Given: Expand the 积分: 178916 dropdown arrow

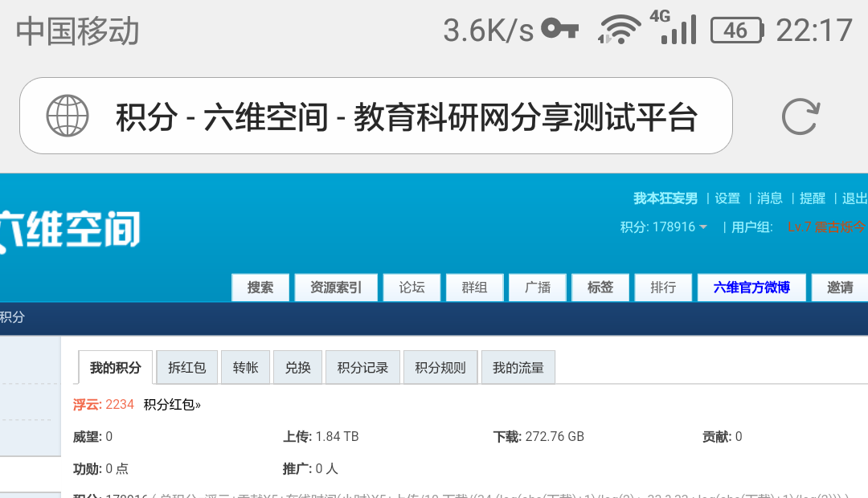Looking at the screenshot, I should [703, 227].
